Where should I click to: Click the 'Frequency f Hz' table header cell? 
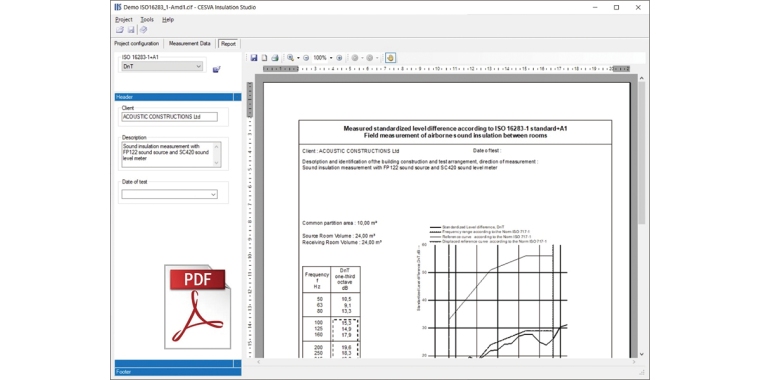coord(317,280)
